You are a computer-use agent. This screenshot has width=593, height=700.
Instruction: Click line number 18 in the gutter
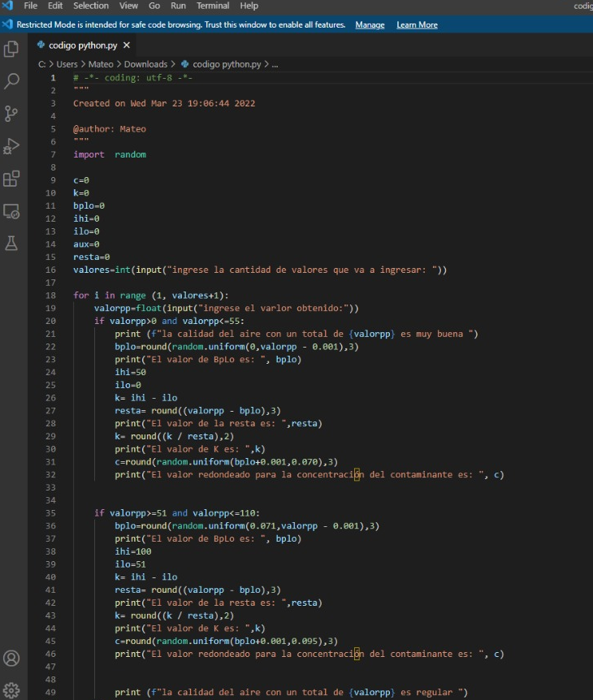click(x=50, y=296)
